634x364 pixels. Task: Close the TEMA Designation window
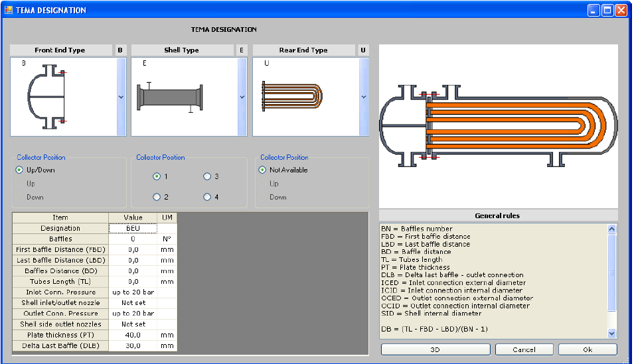pos(621,11)
